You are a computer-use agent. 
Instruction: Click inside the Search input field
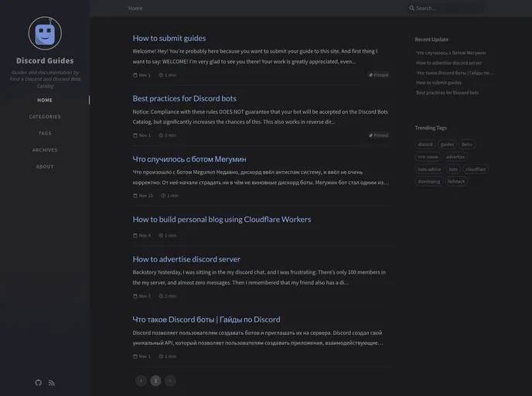[448, 8]
